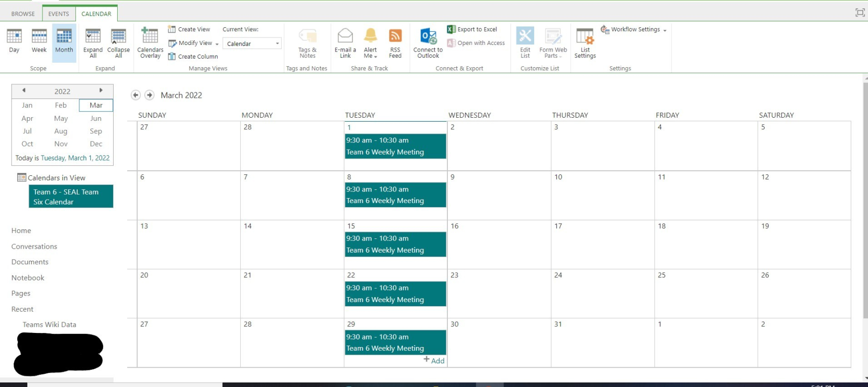Select Sep in the month picker
This screenshot has width=868, height=387.
96,131
